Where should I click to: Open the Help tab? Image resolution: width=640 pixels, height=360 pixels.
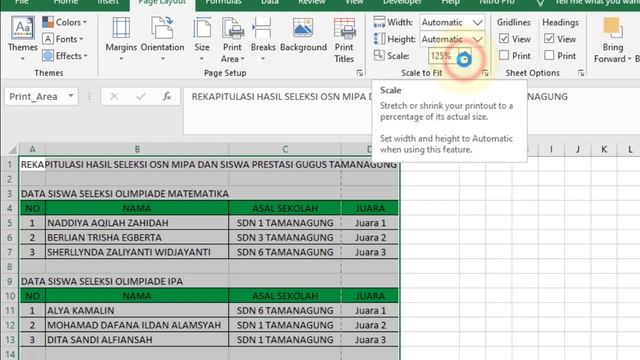tap(451, 2)
